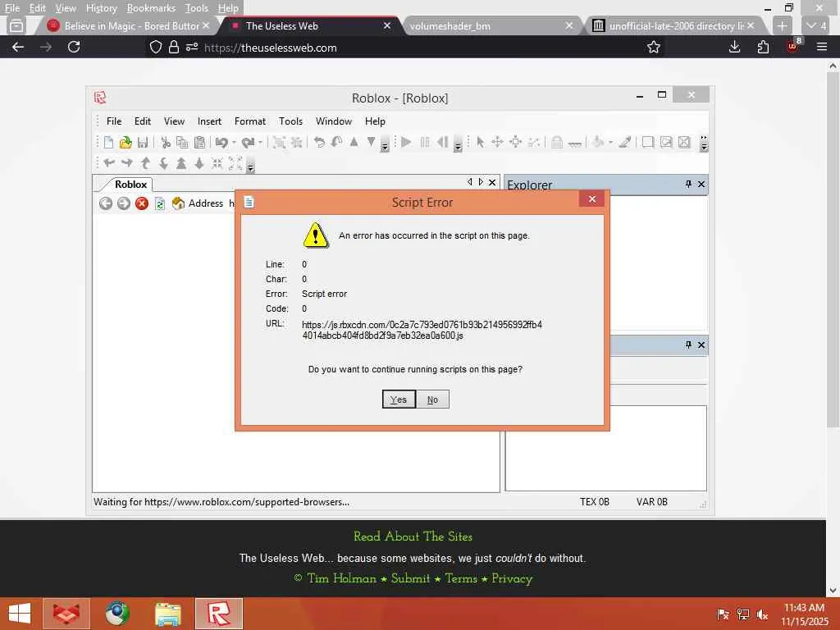Click the Undo arrow icon
This screenshot has height=630, width=840.
[x=221, y=142]
